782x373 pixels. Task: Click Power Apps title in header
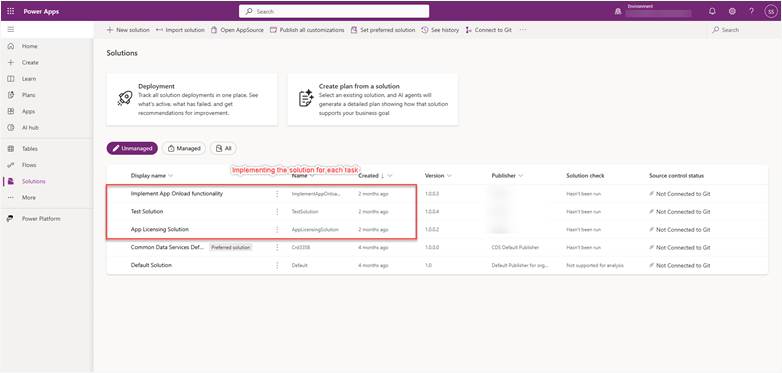41,11
